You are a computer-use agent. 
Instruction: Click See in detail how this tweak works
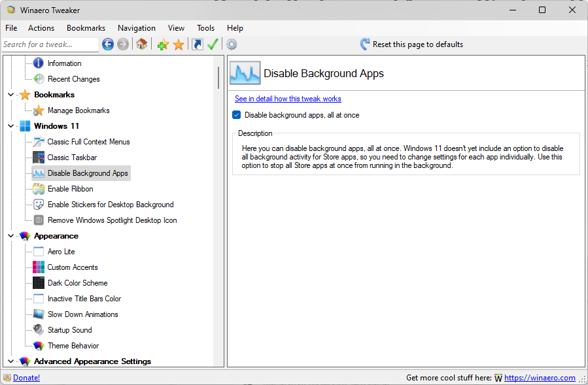288,98
